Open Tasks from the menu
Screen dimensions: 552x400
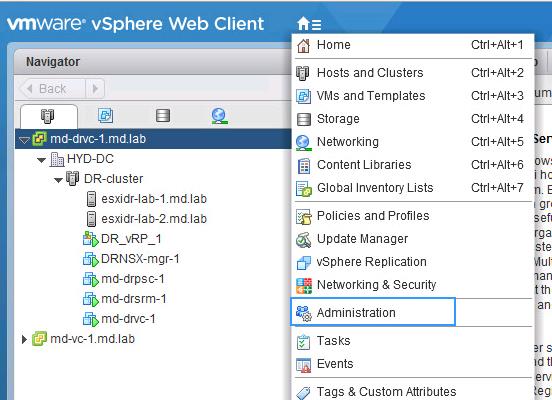[413, 341]
